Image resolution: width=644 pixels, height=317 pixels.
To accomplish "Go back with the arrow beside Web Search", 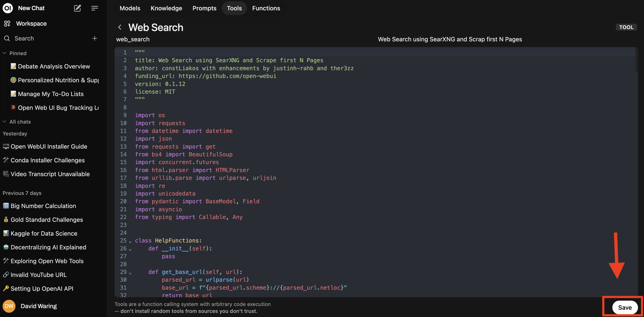I will click(120, 27).
